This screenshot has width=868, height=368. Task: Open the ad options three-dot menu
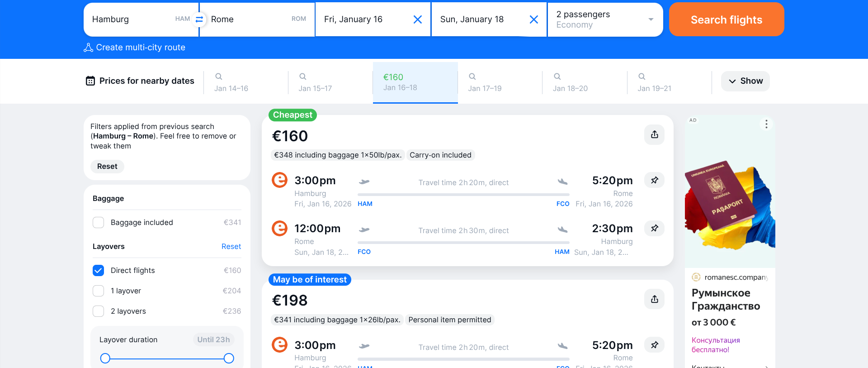point(766,124)
